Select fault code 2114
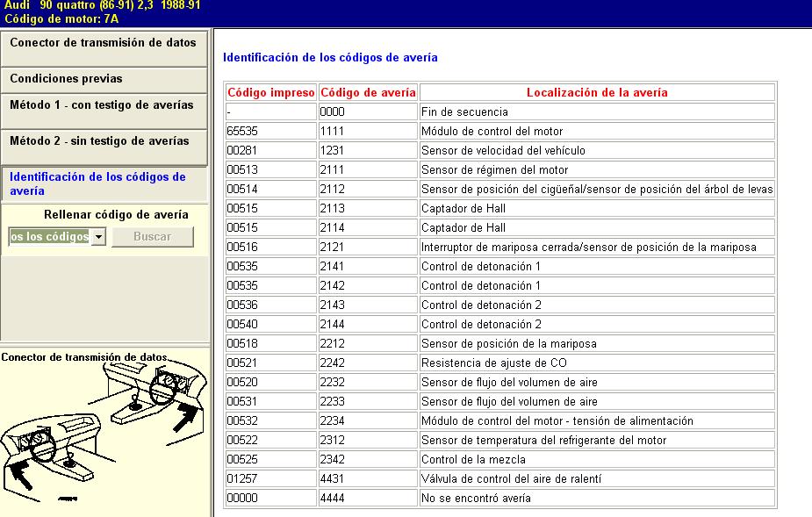The image size is (812, 517). click(368, 228)
